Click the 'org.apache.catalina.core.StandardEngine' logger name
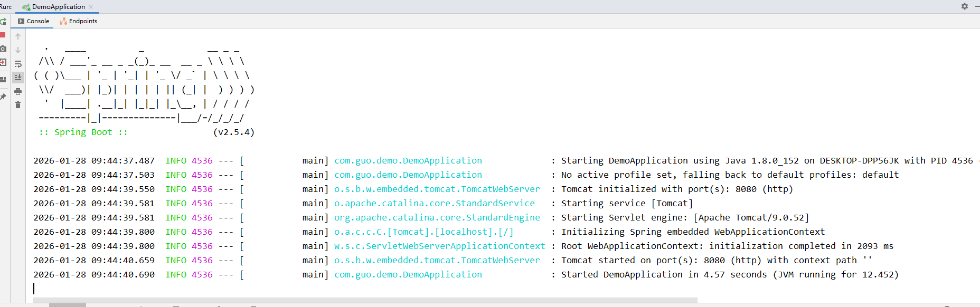 (x=437, y=217)
